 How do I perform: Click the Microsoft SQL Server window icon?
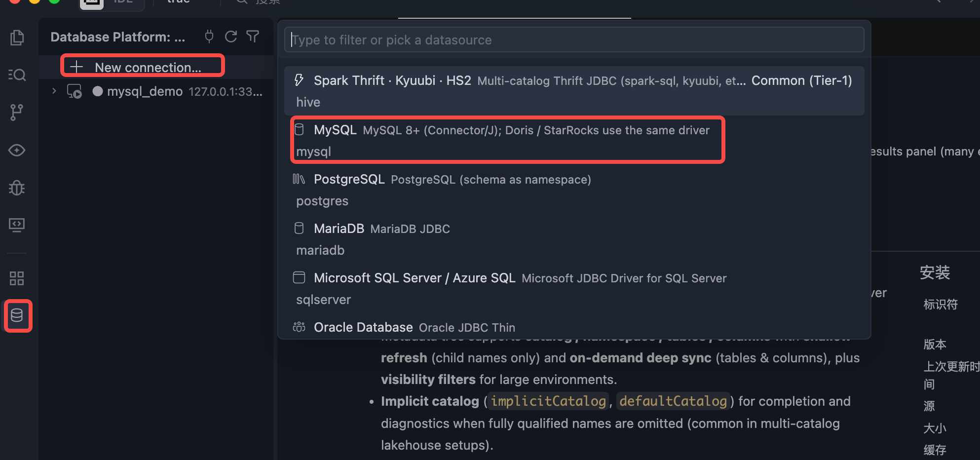click(299, 277)
